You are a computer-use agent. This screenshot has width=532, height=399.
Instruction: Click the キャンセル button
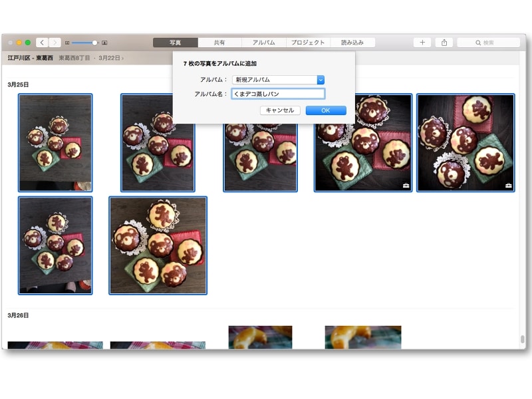280,110
